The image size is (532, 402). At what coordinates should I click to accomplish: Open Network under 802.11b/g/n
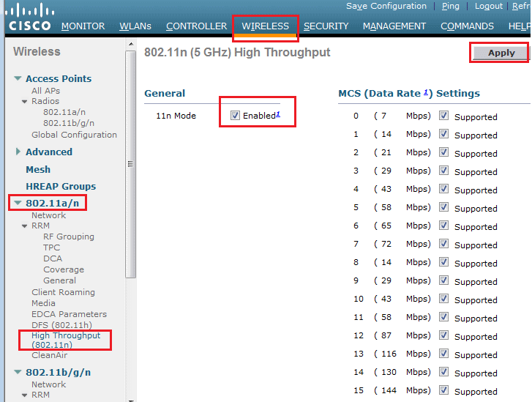tap(49, 384)
